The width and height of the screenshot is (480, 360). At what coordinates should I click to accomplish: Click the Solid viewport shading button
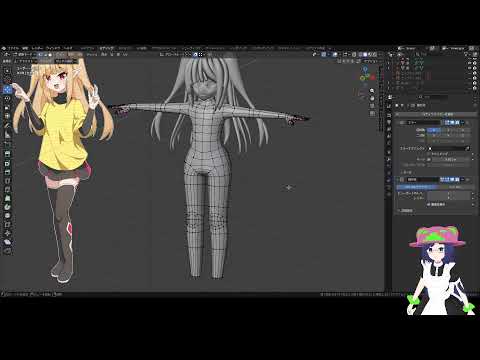click(x=366, y=54)
